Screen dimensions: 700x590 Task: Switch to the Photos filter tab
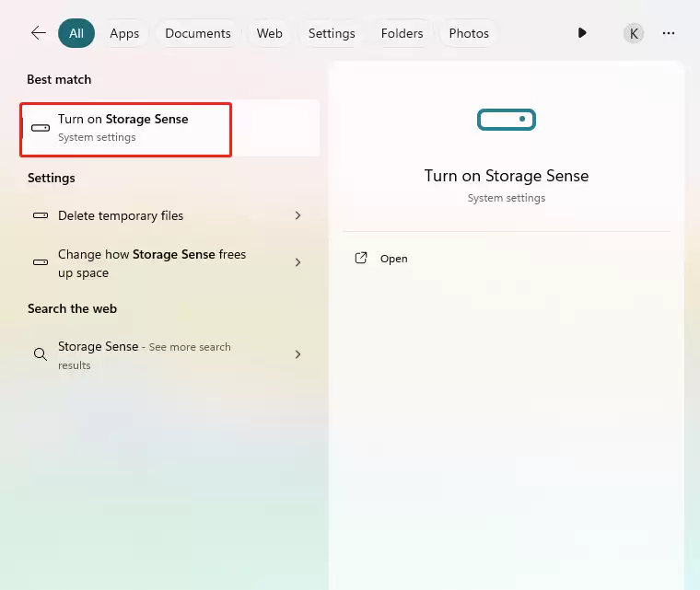tap(469, 33)
